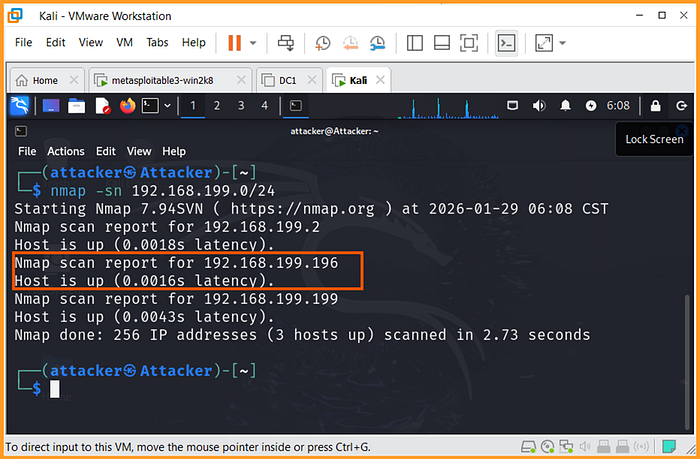
Task: Pause the virtual machine with the orange button
Action: click(234, 43)
